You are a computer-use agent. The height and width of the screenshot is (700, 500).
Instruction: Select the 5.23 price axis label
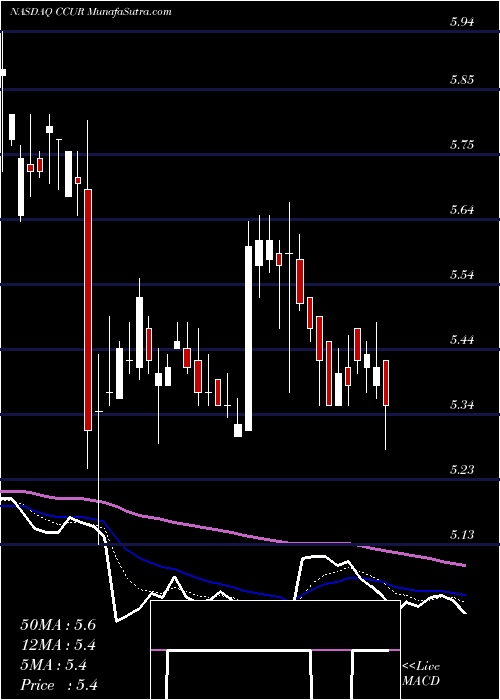462,470
